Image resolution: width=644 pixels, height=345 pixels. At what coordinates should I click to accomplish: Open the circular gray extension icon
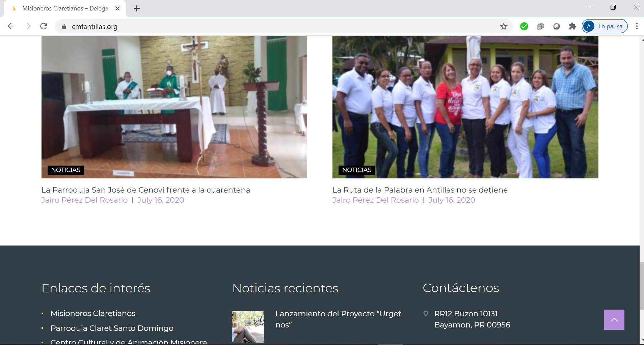pyautogui.click(x=557, y=26)
